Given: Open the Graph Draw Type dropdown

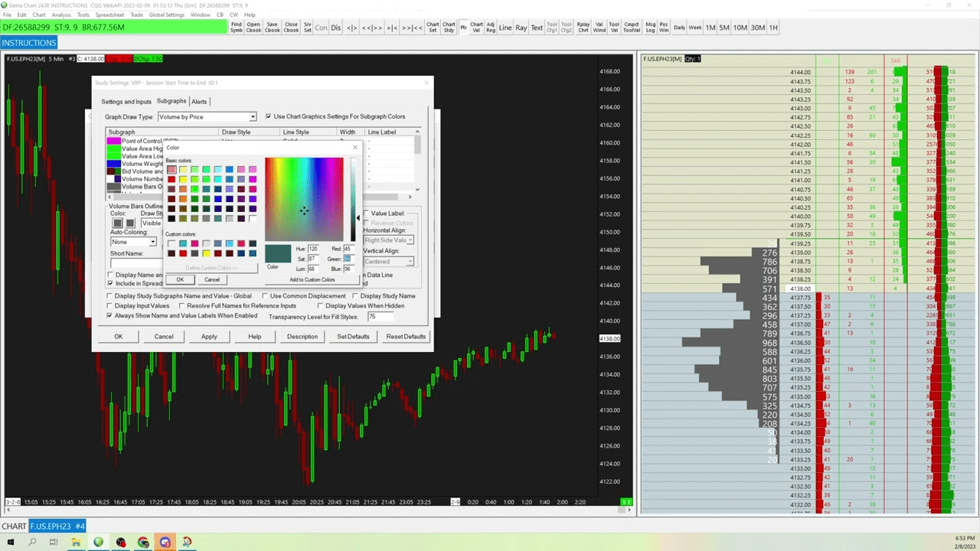Looking at the screenshot, I should (x=207, y=116).
